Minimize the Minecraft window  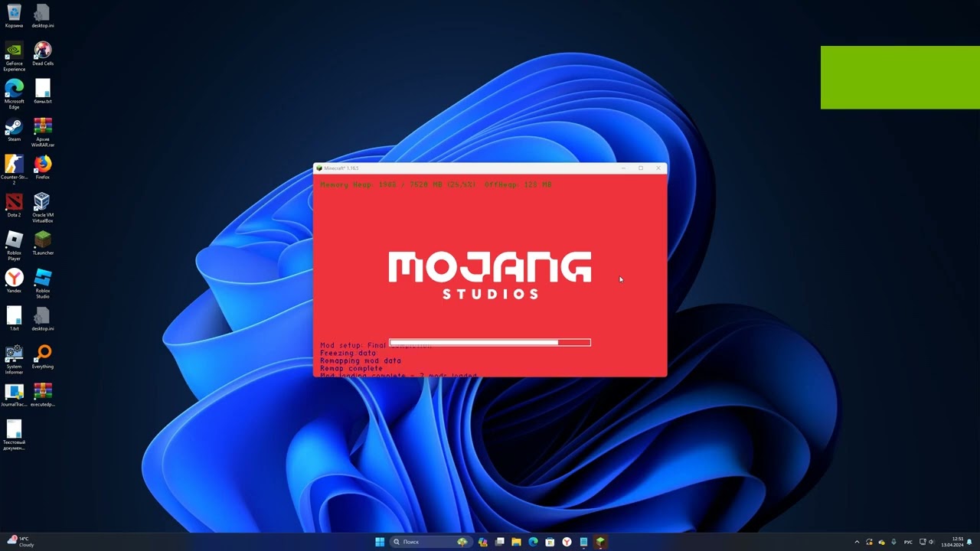pyautogui.click(x=623, y=168)
